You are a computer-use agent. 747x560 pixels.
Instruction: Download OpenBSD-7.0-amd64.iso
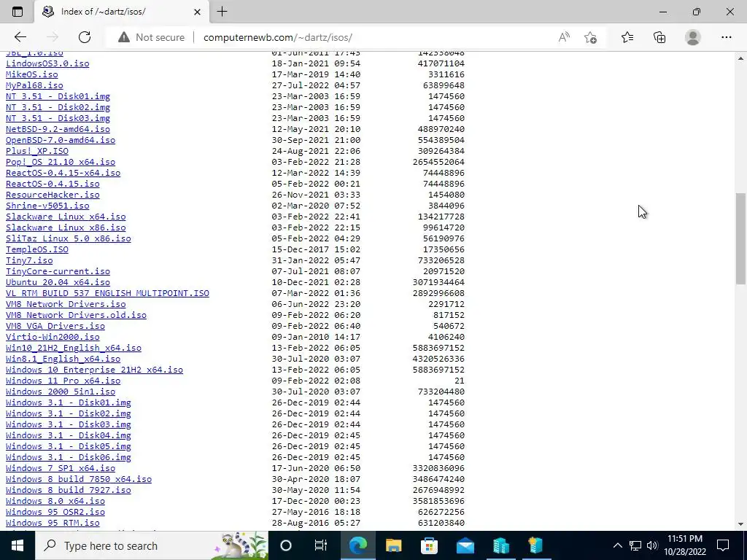pyautogui.click(x=61, y=140)
